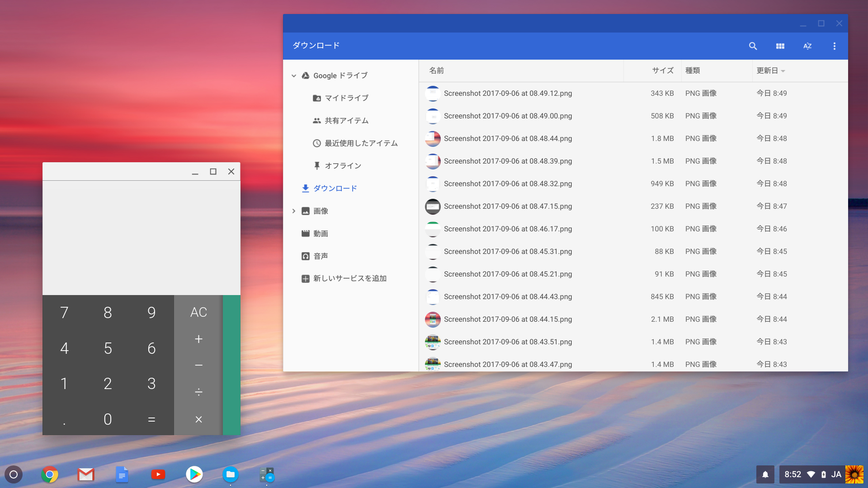Open 最近使用したアイテム in the sidebar
Screen dimensions: 868x488
pyautogui.click(x=360, y=143)
